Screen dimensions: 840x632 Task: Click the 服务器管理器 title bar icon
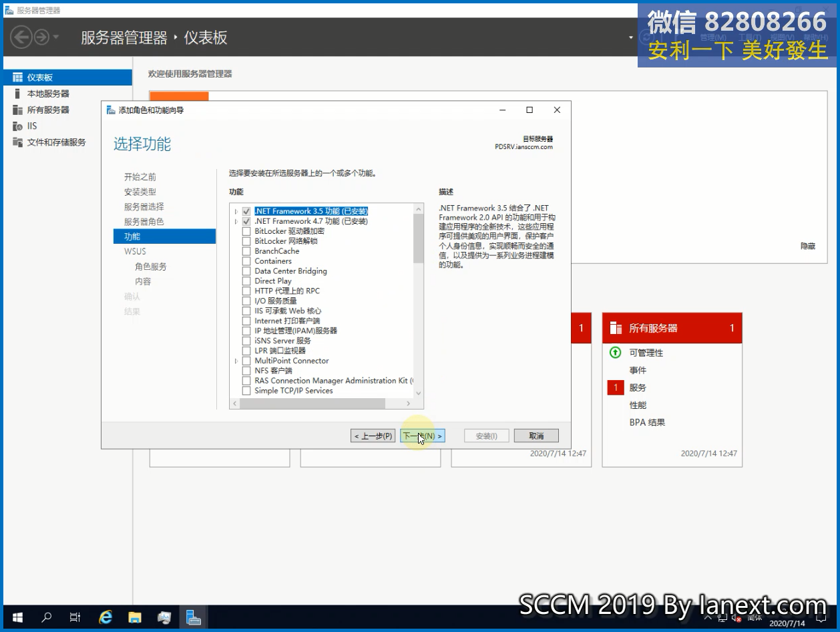[9, 10]
